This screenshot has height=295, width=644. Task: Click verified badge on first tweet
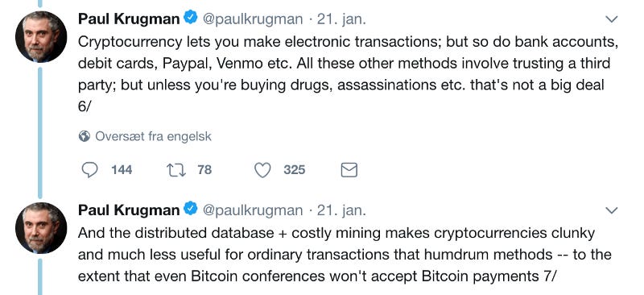190,18
